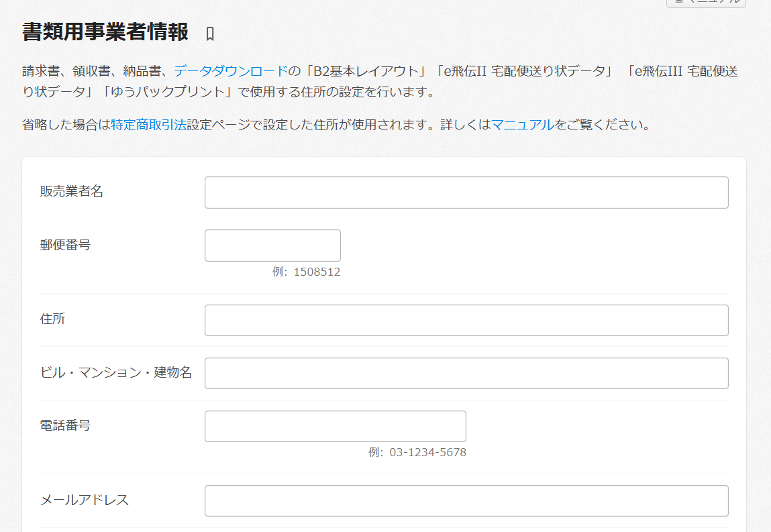
Task: Click the 書類用事業者情報 page heading
Action: tap(105, 32)
